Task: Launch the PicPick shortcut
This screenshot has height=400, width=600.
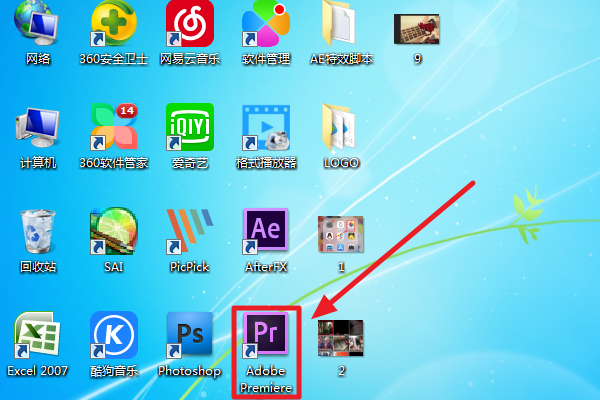Action: (x=190, y=231)
